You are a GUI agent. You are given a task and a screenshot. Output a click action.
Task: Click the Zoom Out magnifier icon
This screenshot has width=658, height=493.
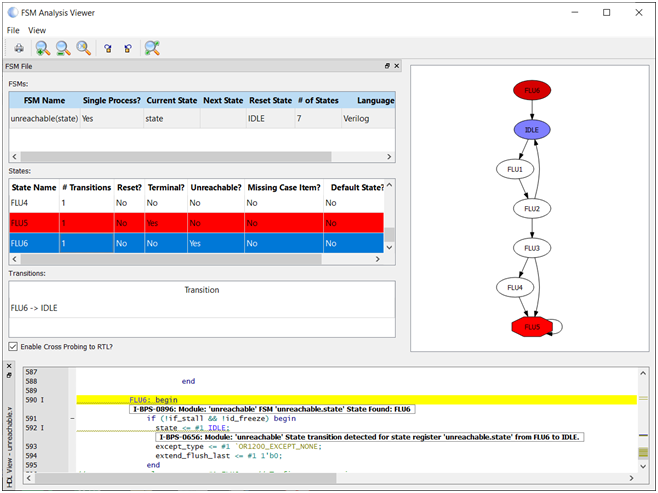[63, 48]
